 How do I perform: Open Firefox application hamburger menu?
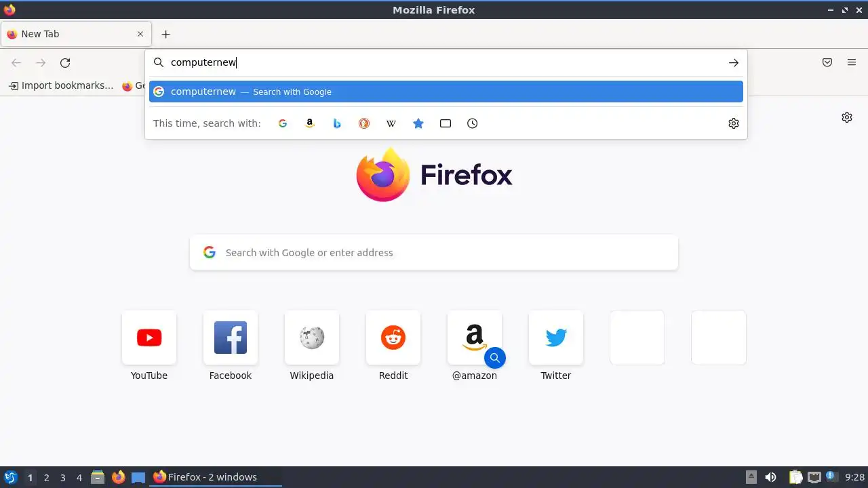[852, 62]
